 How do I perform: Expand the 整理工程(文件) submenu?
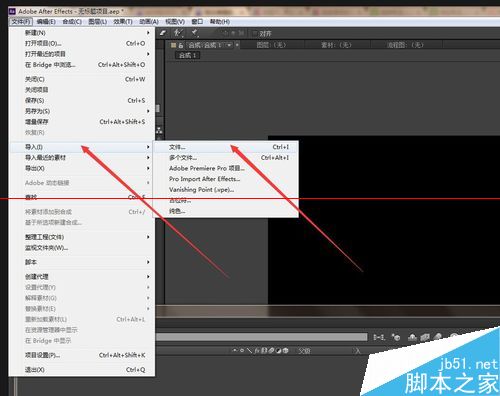82,237
